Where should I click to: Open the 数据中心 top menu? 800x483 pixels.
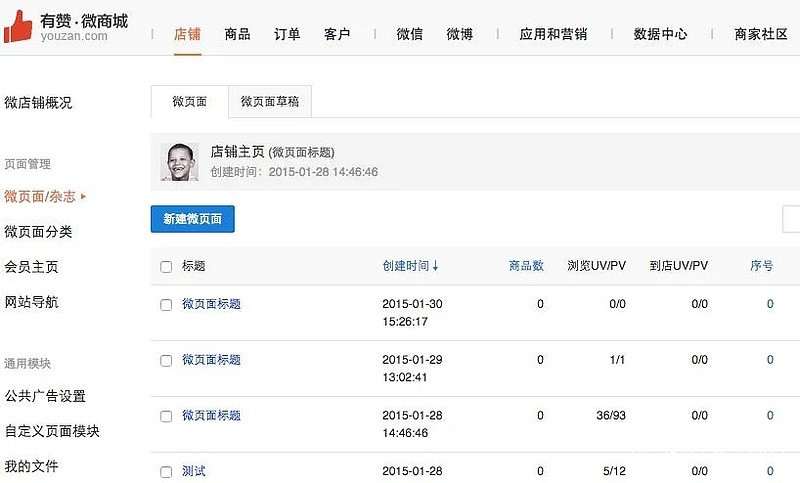(x=660, y=34)
